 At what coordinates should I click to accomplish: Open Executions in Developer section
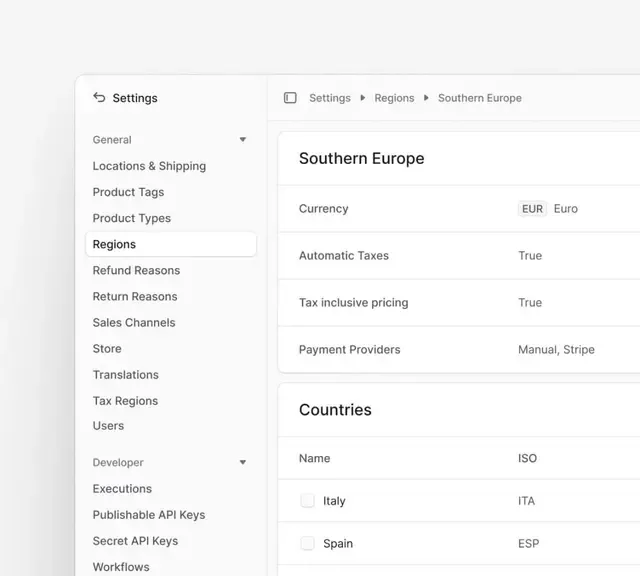coord(122,489)
